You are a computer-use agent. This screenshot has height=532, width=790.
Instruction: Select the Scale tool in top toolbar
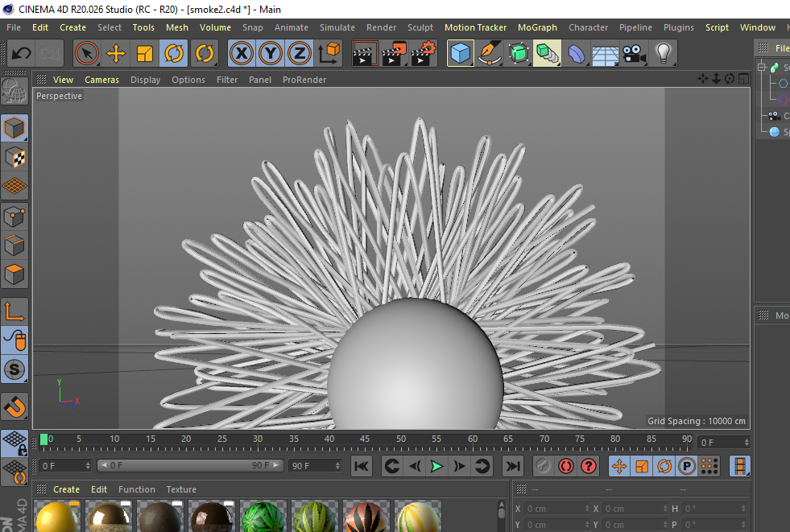tap(145, 53)
